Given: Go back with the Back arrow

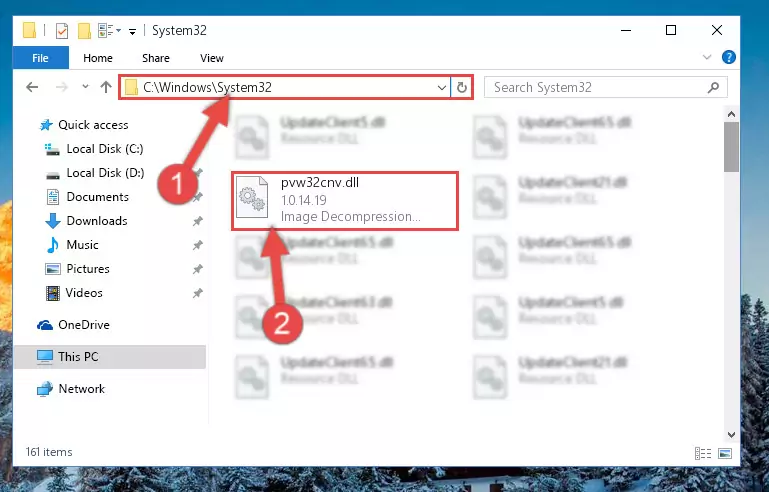Looking at the screenshot, I should coord(32,87).
